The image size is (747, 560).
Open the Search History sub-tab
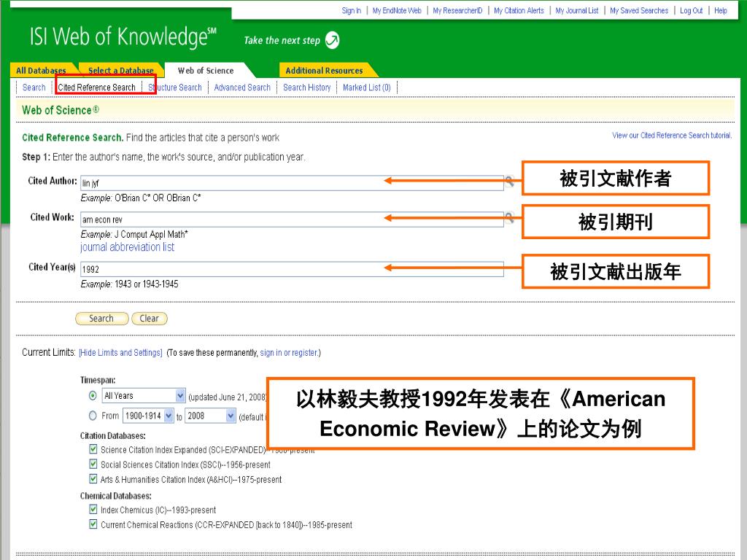(x=307, y=87)
